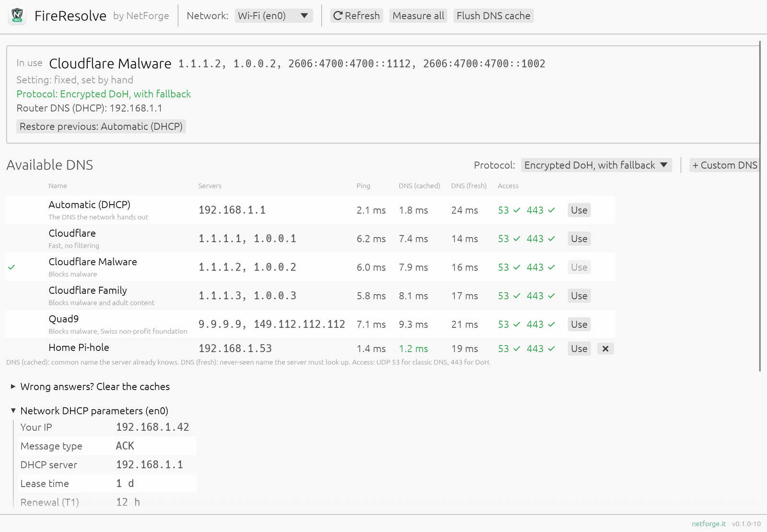The width and height of the screenshot is (767, 532).
Task: Add a custom DNS entry
Action: pyautogui.click(x=724, y=165)
